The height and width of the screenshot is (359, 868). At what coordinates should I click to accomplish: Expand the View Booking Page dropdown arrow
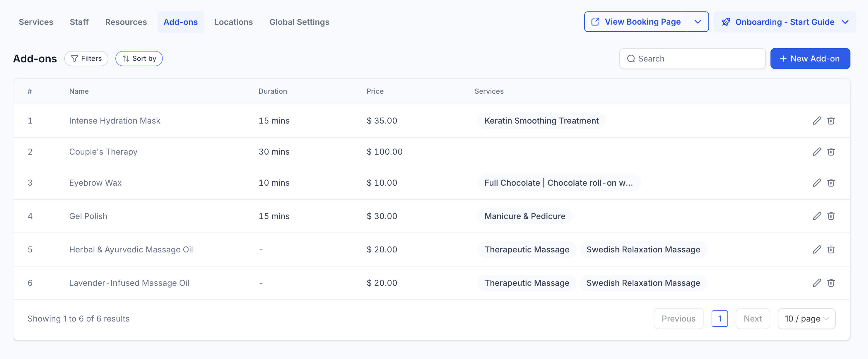pyautogui.click(x=698, y=22)
